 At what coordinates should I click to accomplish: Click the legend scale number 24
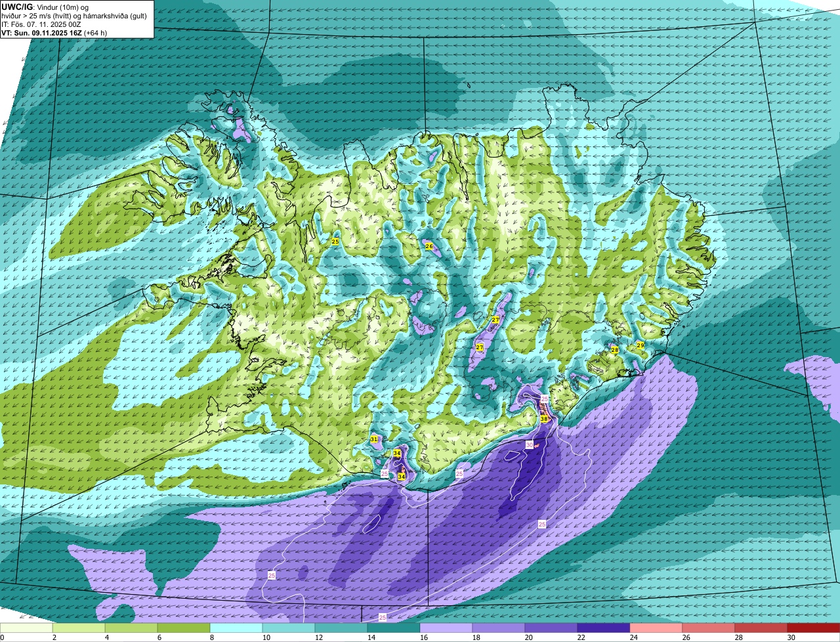click(x=633, y=637)
